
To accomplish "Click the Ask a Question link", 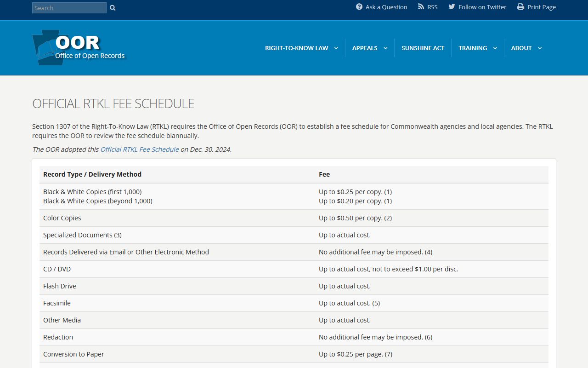I will pos(386,7).
